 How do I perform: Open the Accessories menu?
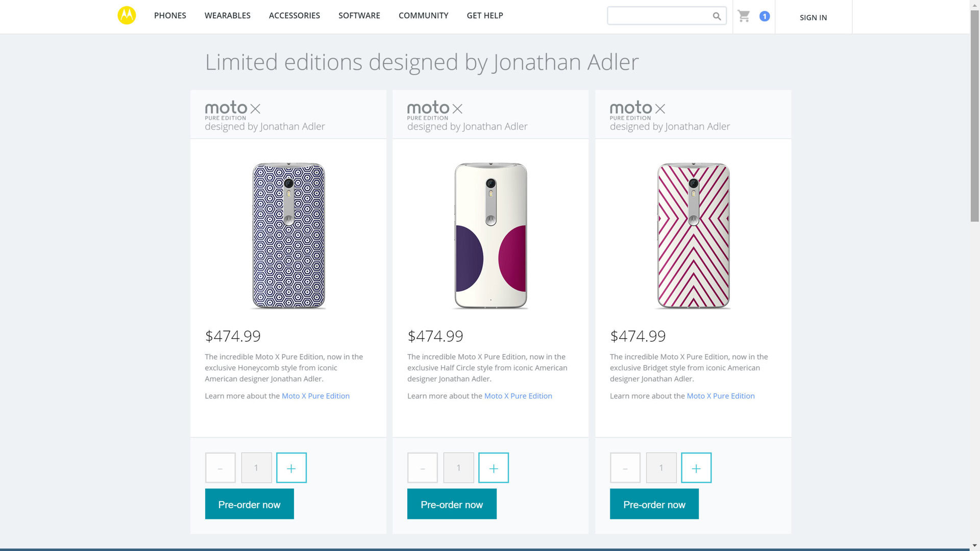click(294, 16)
